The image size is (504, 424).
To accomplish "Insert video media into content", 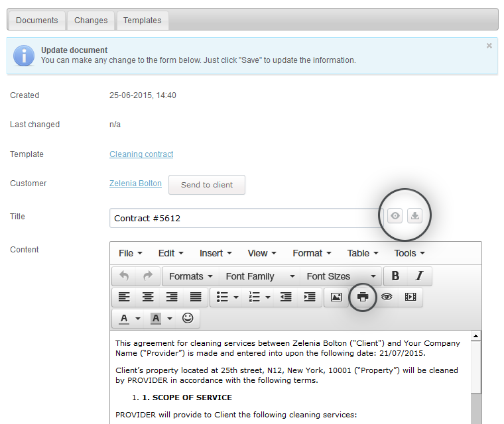I will pyautogui.click(x=410, y=297).
